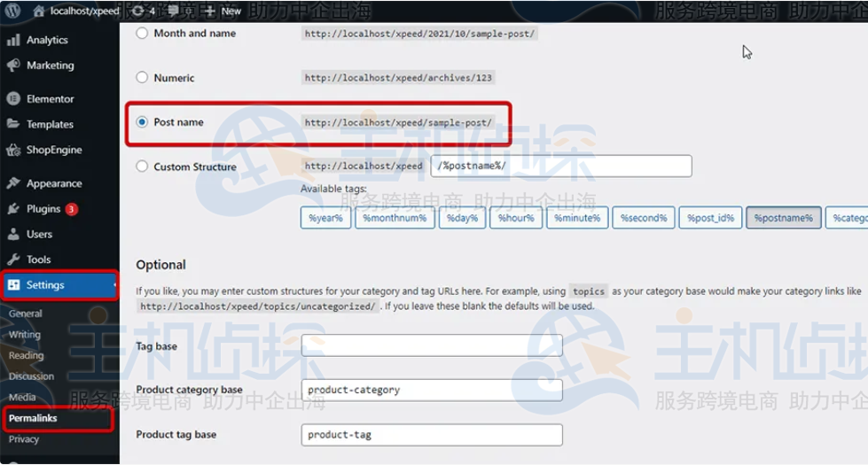
Task: Insert the %minute% tag
Action: (x=577, y=218)
